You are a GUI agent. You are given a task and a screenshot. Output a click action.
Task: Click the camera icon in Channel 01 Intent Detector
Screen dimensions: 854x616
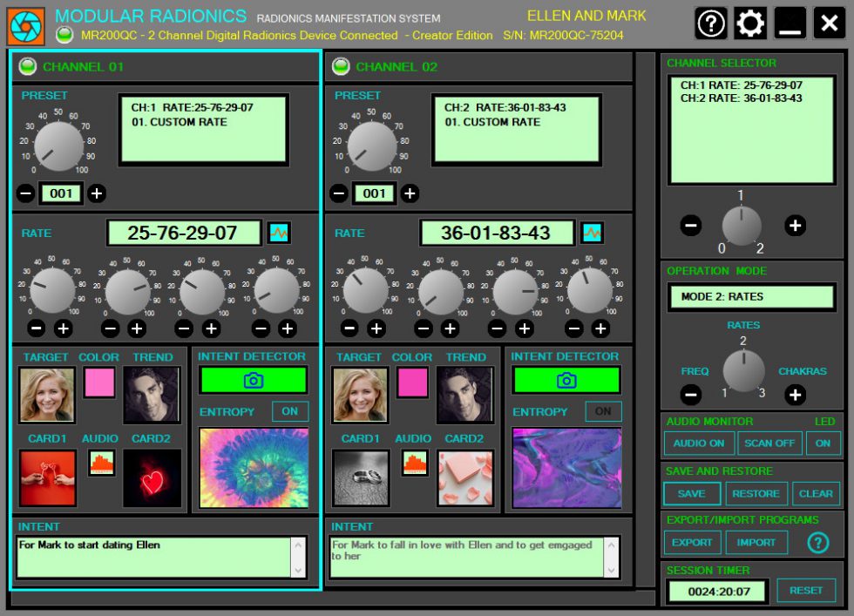(x=254, y=380)
